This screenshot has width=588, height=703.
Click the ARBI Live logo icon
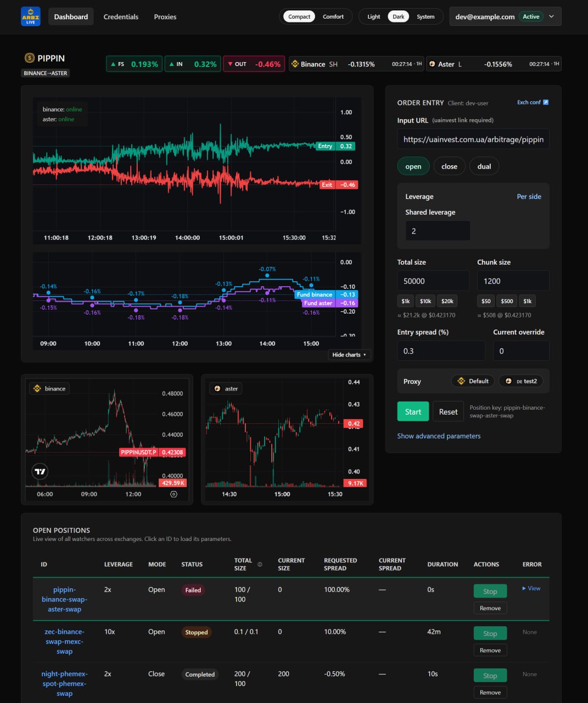(x=31, y=16)
